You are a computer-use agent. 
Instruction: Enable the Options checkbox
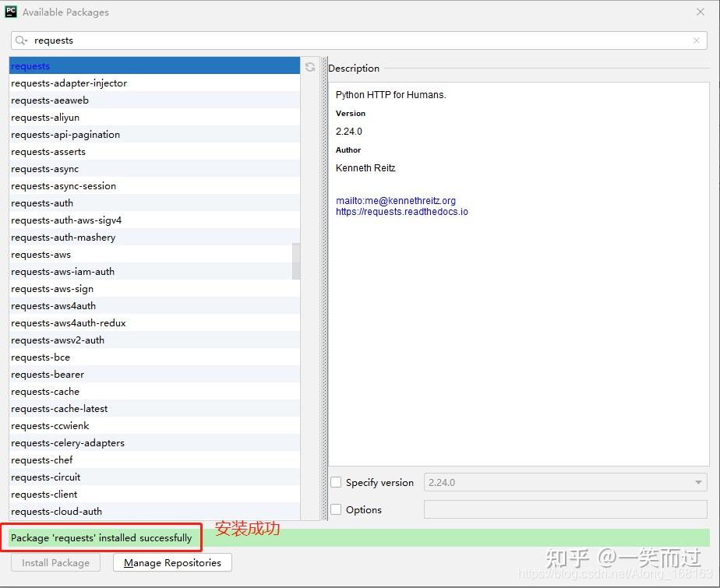tap(336, 509)
